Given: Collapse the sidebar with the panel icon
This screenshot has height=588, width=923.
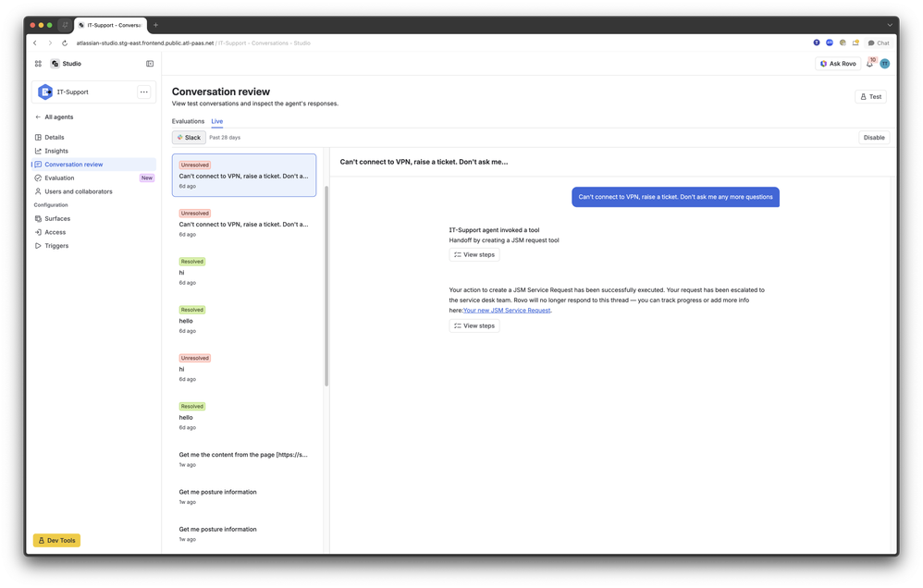Looking at the screenshot, I should (x=150, y=64).
